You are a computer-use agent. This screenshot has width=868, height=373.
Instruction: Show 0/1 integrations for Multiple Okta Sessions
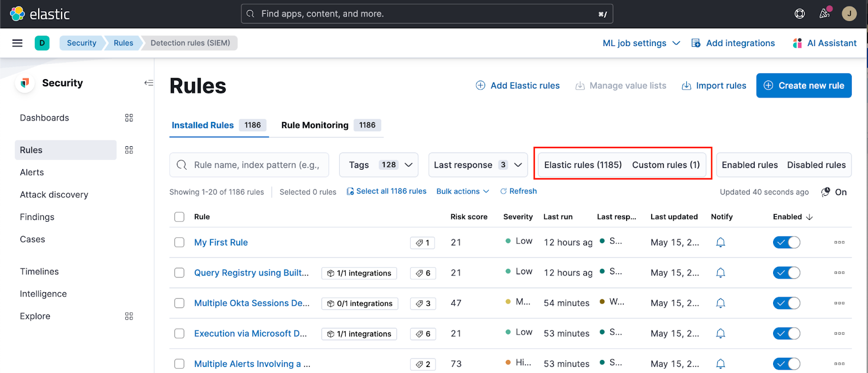(360, 304)
